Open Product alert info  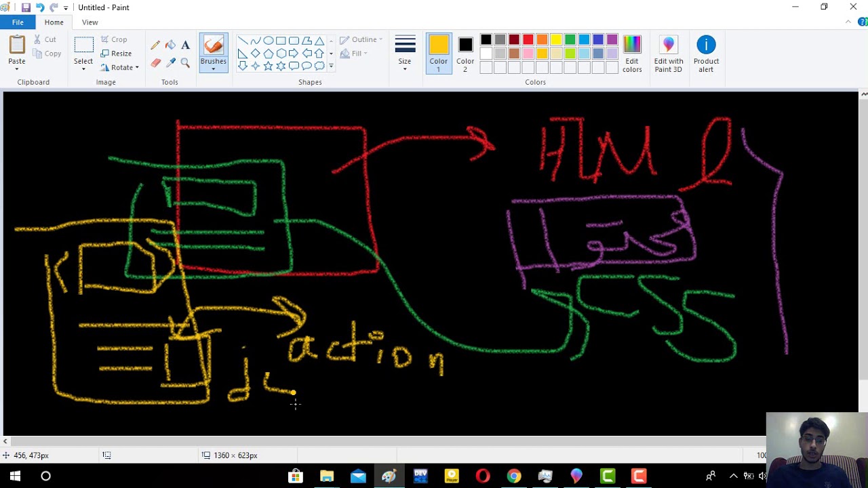[x=706, y=54]
